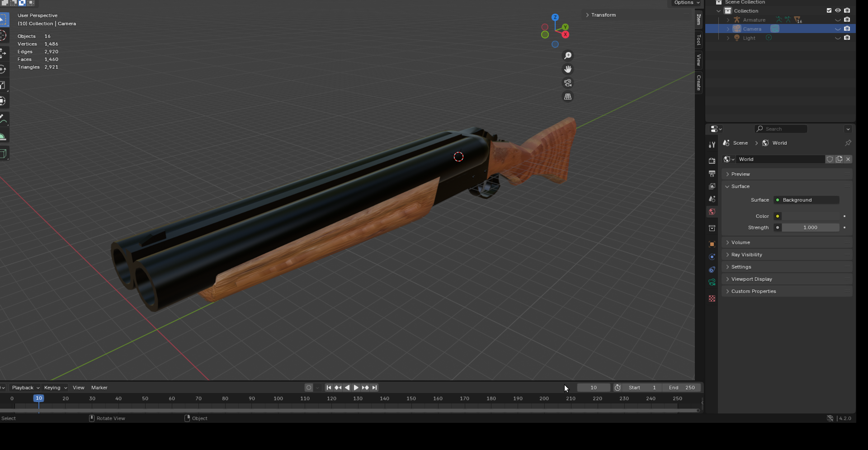Open the timeline View menu
The width and height of the screenshot is (868, 450).
tap(79, 388)
